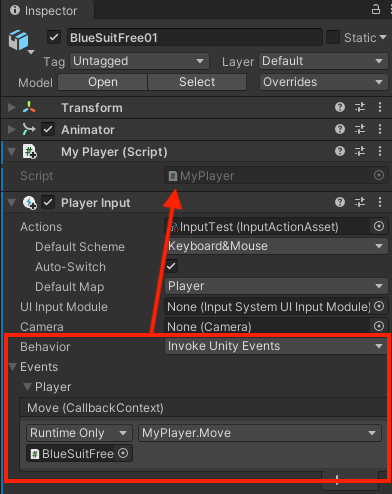Open the Static flags dropdown arrow

pyautogui.click(x=383, y=37)
